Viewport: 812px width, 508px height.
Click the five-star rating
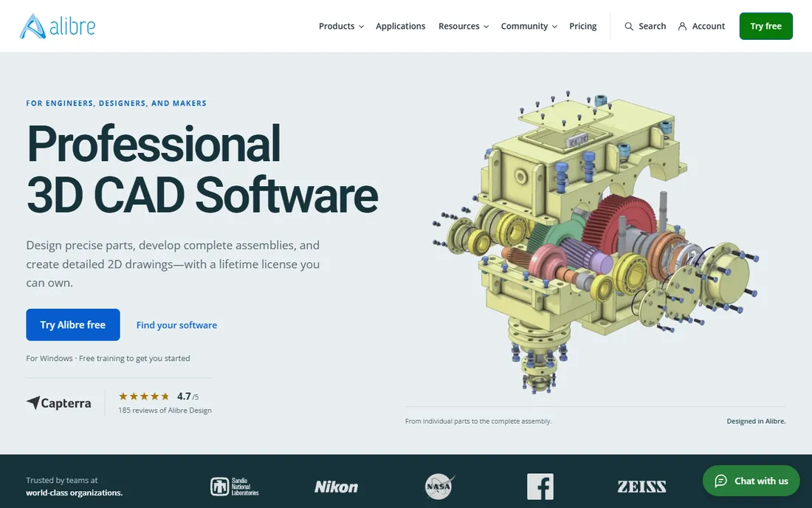144,397
